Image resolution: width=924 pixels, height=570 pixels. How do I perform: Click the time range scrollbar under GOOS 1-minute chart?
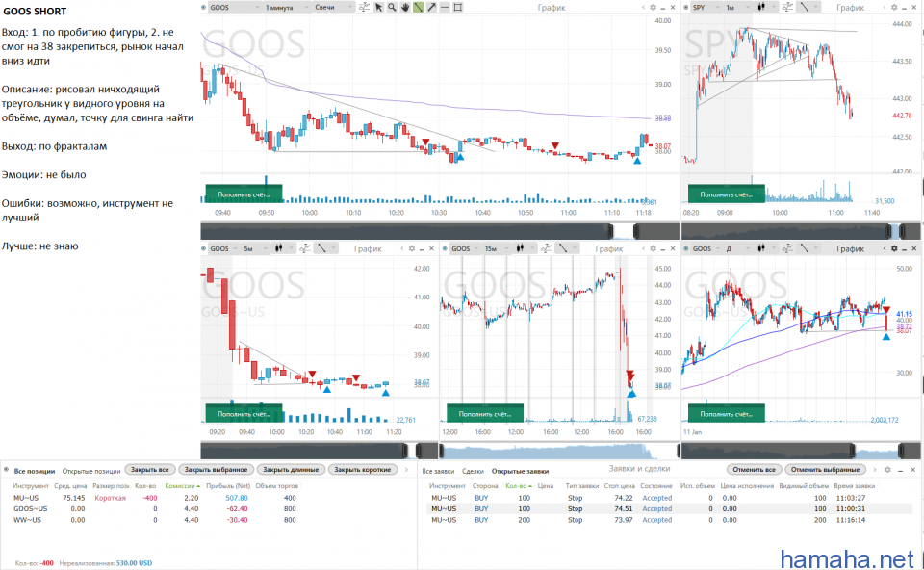pos(440,231)
